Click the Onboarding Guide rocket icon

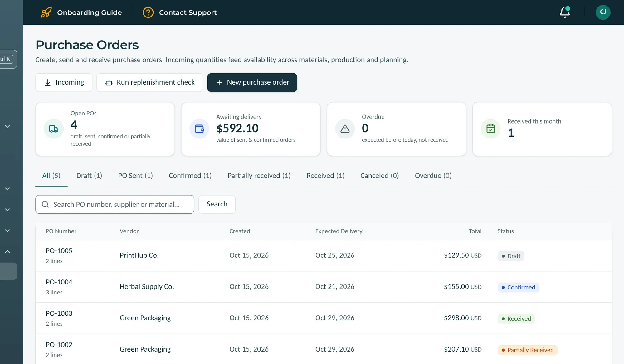46,12
